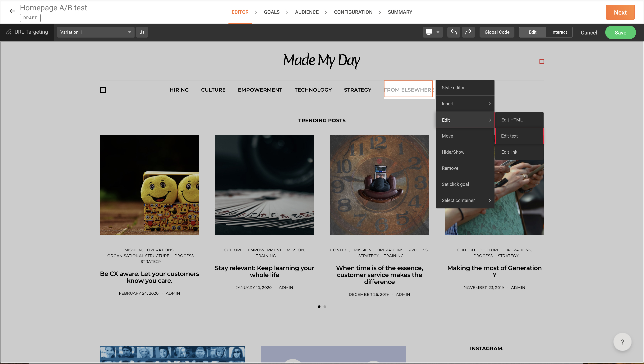Click the redo arrow icon
This screenshot has width=644, height=364.
(468, 32)
